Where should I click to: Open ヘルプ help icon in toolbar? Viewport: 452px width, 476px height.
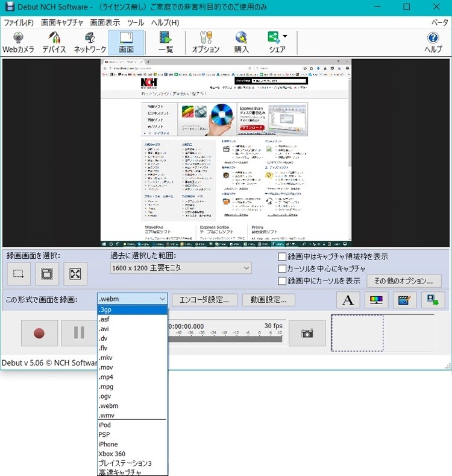(x=433, y=42)
